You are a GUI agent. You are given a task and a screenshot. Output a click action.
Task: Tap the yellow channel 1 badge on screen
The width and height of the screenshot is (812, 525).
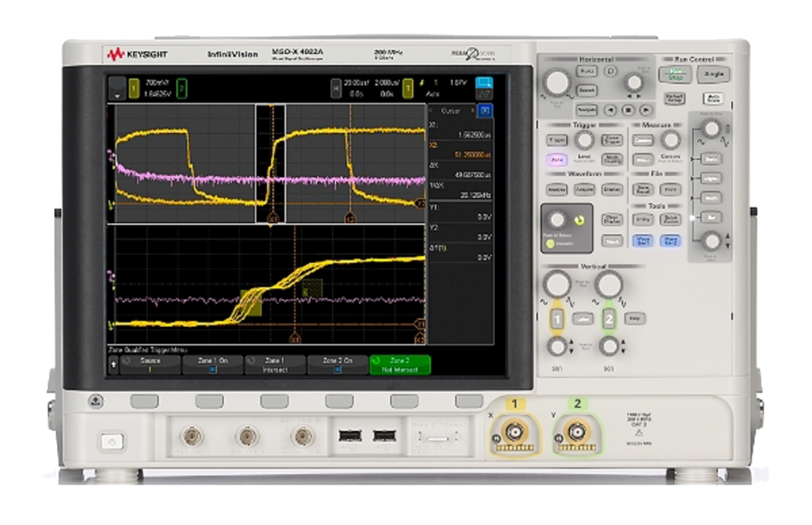(x=134, y=89)
